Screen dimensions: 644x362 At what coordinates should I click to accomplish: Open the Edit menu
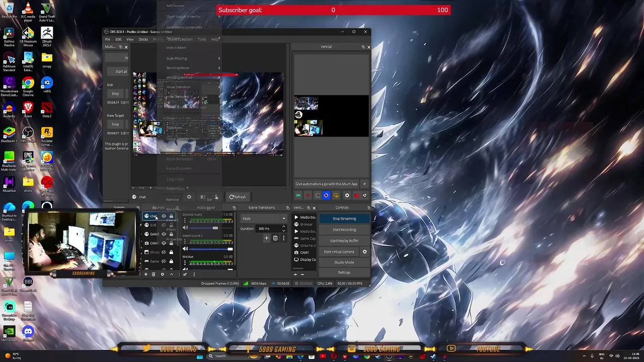pyautogui.click(x=118, y=39)
